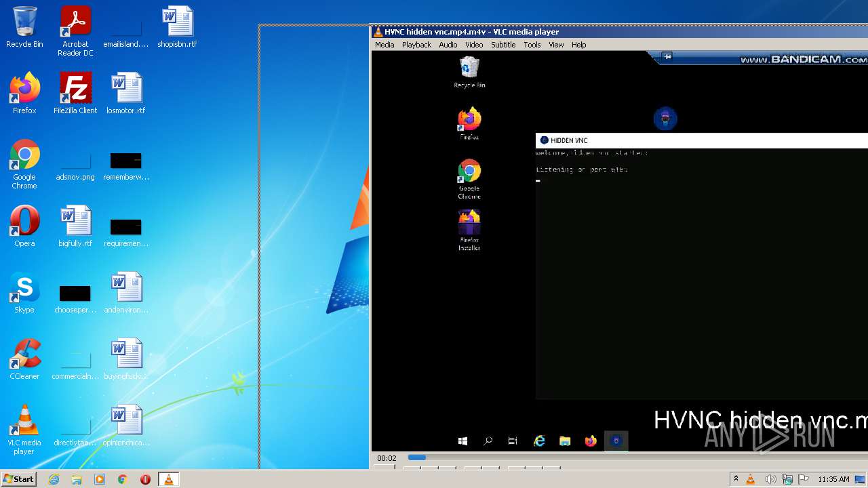
Task: Select the emailisland file on desktop
Action: click(126, 31)
